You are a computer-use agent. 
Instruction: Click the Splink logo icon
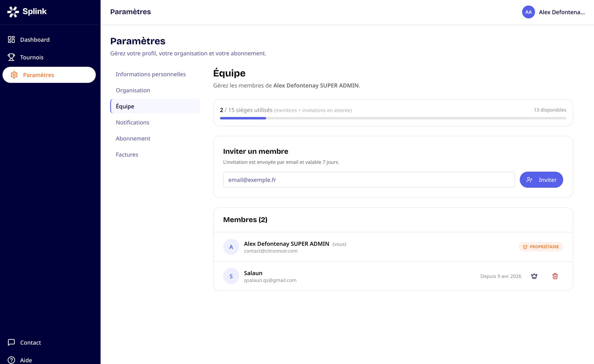(x=13, y=12)
